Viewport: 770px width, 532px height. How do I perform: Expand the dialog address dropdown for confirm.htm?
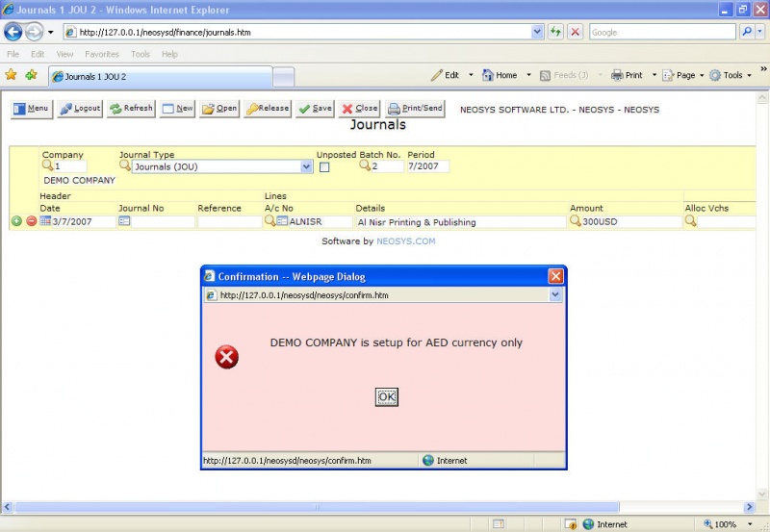pos(555,295)
